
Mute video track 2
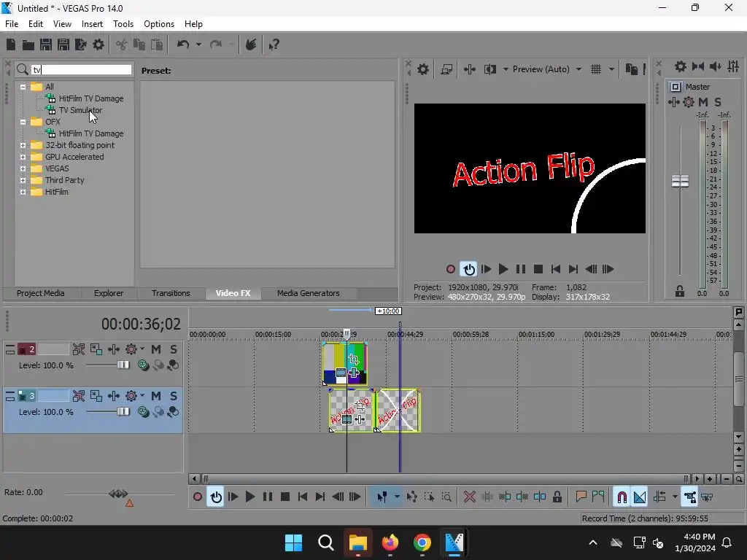point(156,349)
